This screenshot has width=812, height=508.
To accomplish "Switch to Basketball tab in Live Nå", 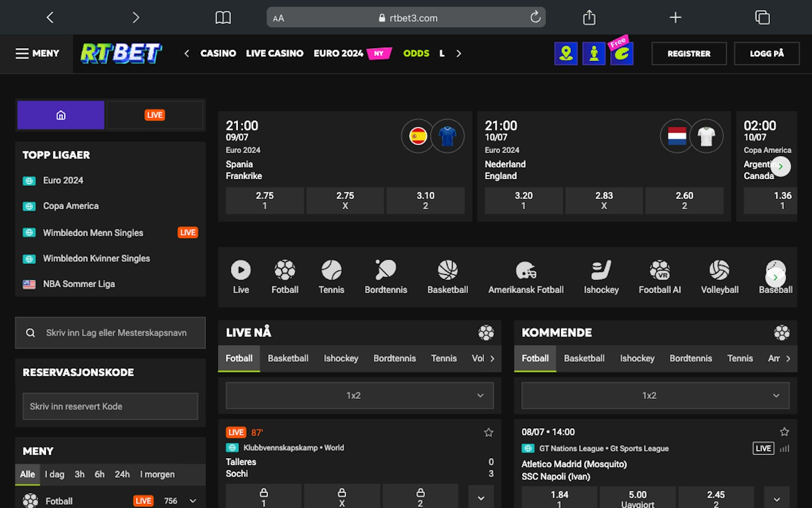I will pos(288,358).
